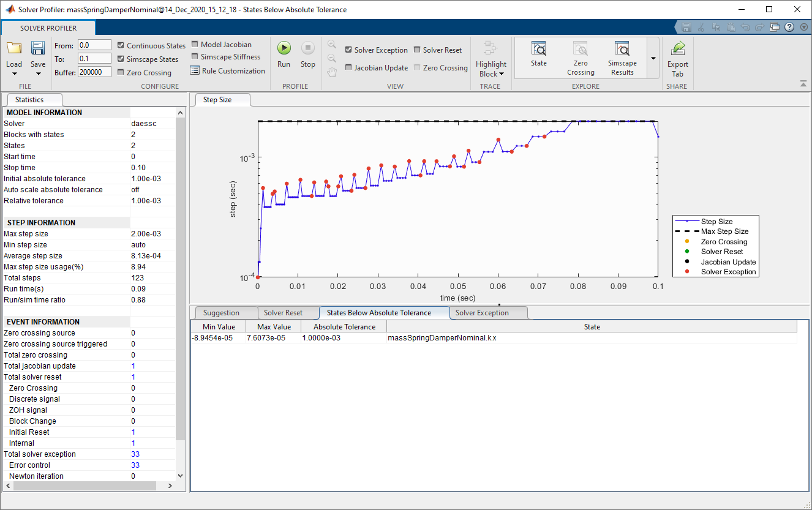The height and width of the screenshot is (510, 812).
Task: Enable the Model Jacobian checkbox
Action: (x=195, y=44)
